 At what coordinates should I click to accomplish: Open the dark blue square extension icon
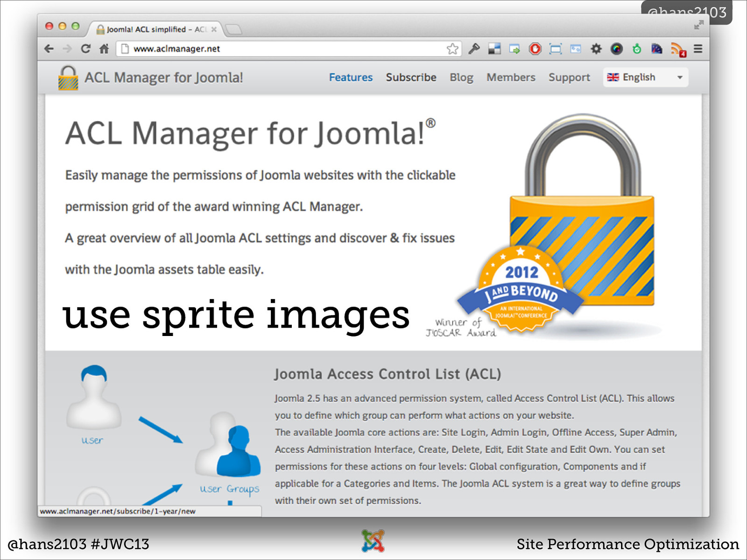[657, 49]
